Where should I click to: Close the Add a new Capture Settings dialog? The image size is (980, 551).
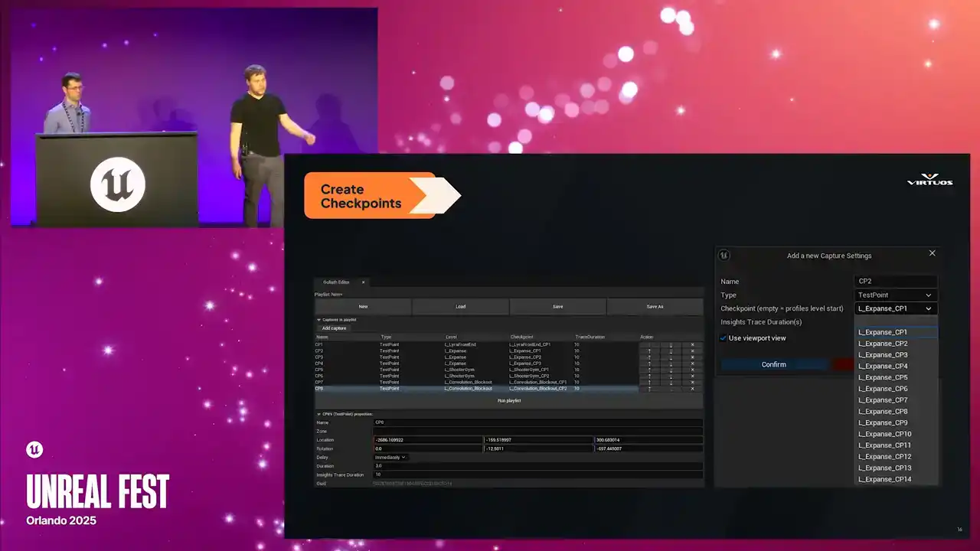tap(932, 253)
